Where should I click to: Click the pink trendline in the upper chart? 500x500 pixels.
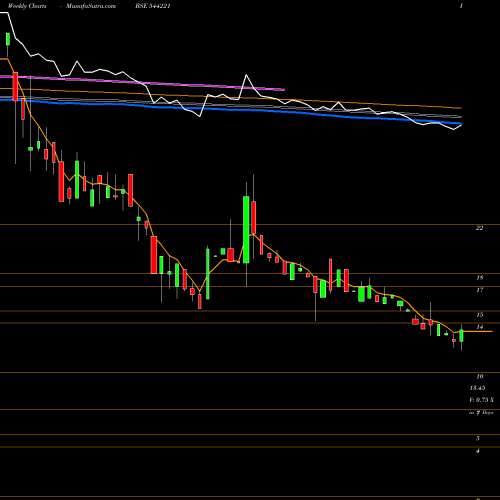pyautogui.click(x=143, y=83)
